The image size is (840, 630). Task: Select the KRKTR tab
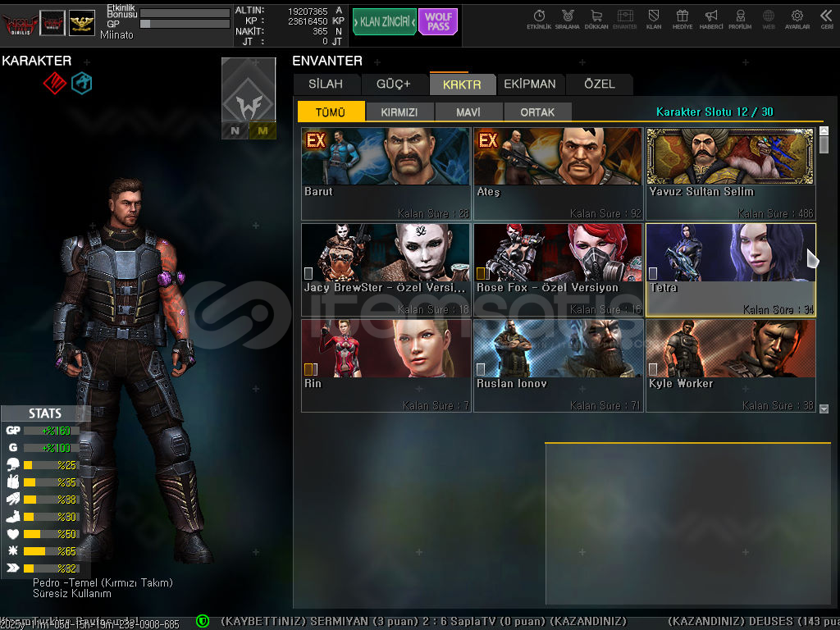click(x=462, y=84)
